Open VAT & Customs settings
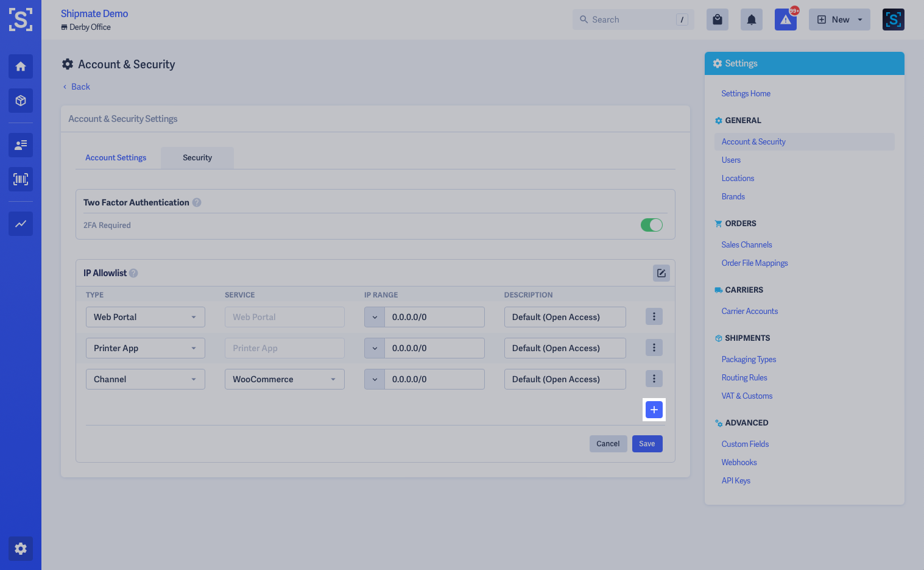 [x=747, y=396]
